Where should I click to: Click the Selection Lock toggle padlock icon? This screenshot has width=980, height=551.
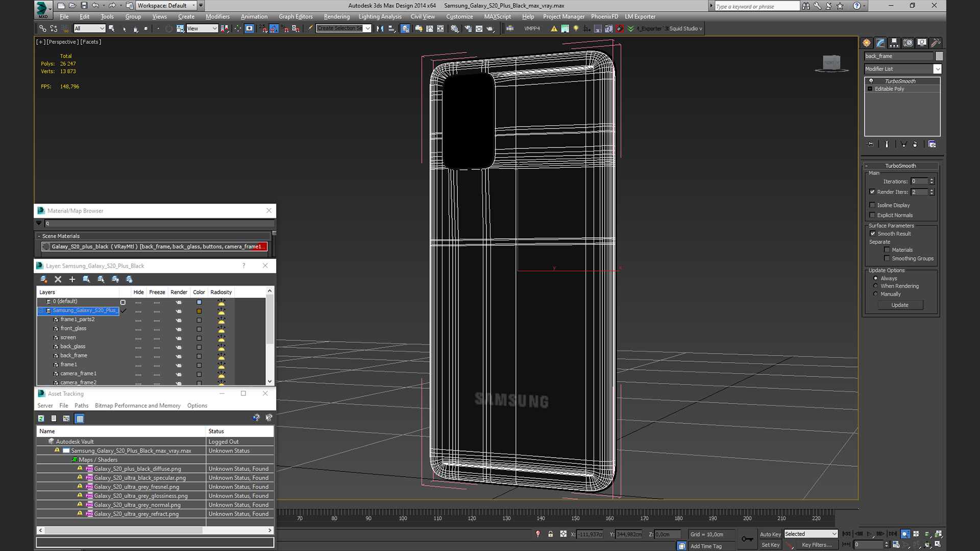[550, 534]
